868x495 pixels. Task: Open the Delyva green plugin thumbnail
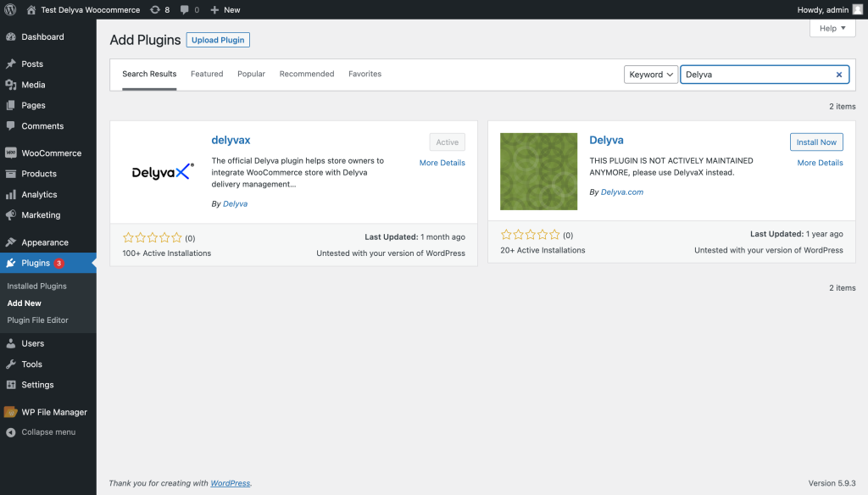click(538, 171)
